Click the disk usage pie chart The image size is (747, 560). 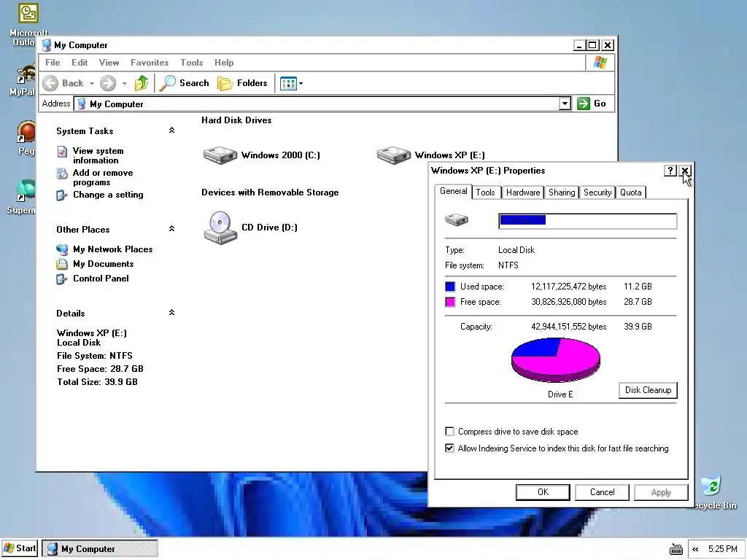555,359
